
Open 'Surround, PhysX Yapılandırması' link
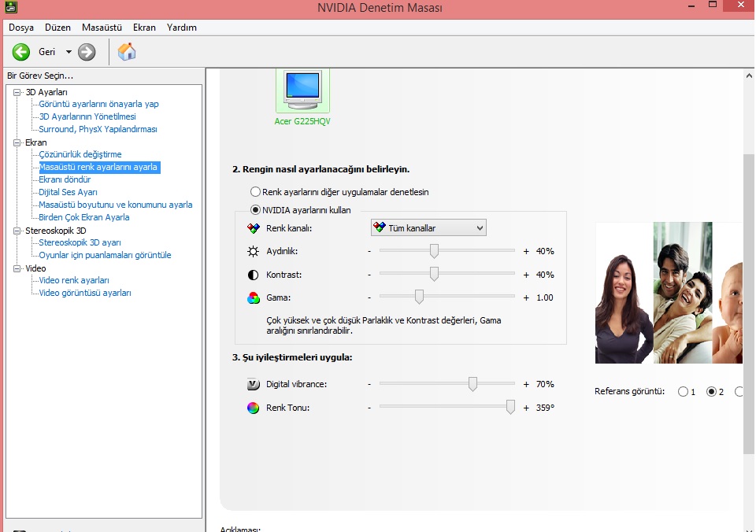[x=98, y=129]
